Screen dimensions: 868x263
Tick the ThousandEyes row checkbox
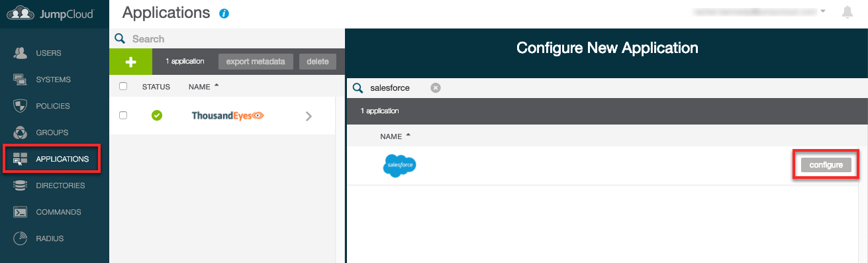123,115
